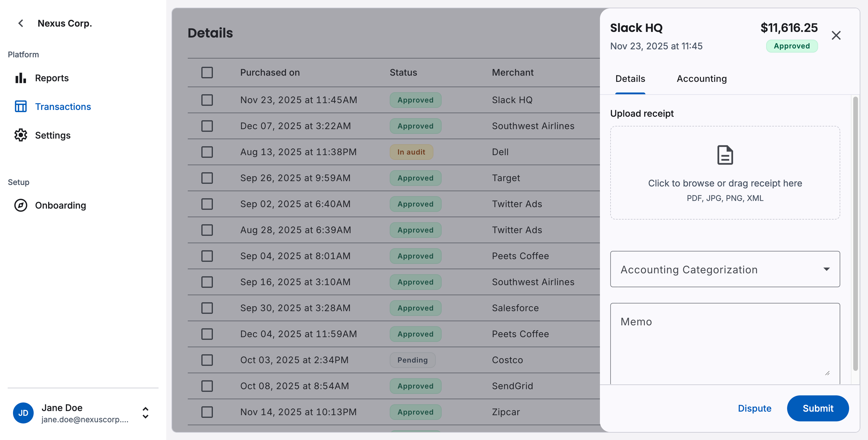Screen dimensions: 868x440
Task: Click the Onboarding compass icon
Action: coord(21,205)
